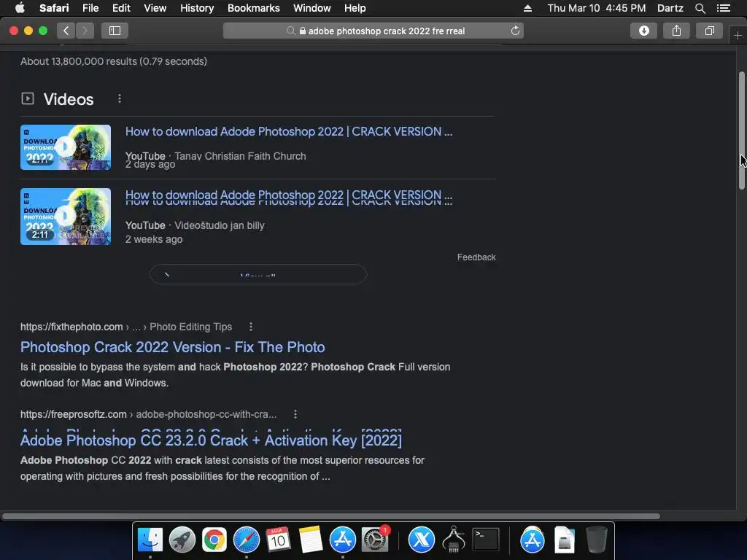
Task: Open Photoshop Crack 2022 Version - Fix The Photo
Action: click(x=172, y=347)
